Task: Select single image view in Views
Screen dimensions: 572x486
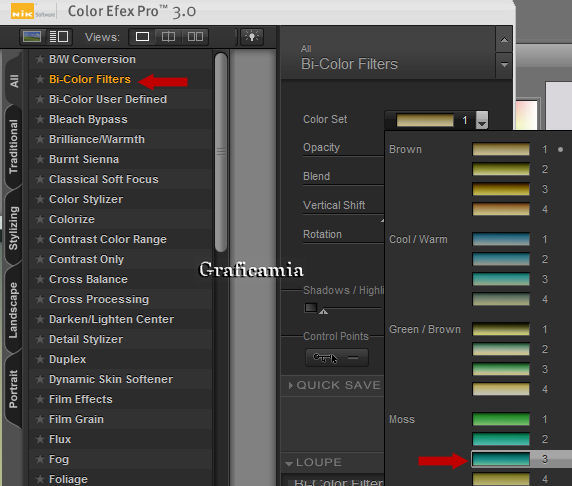Action: click(x=142, y=36)
